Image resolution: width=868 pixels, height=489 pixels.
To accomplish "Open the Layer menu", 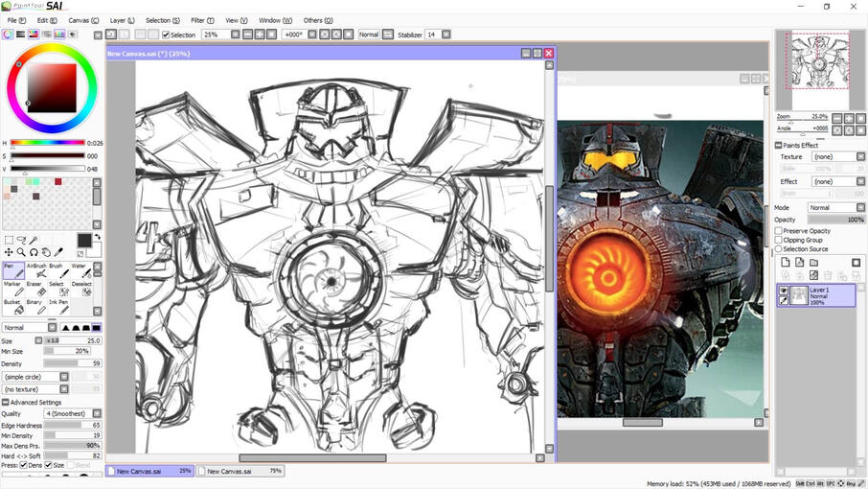I will [x=123, y=20].
